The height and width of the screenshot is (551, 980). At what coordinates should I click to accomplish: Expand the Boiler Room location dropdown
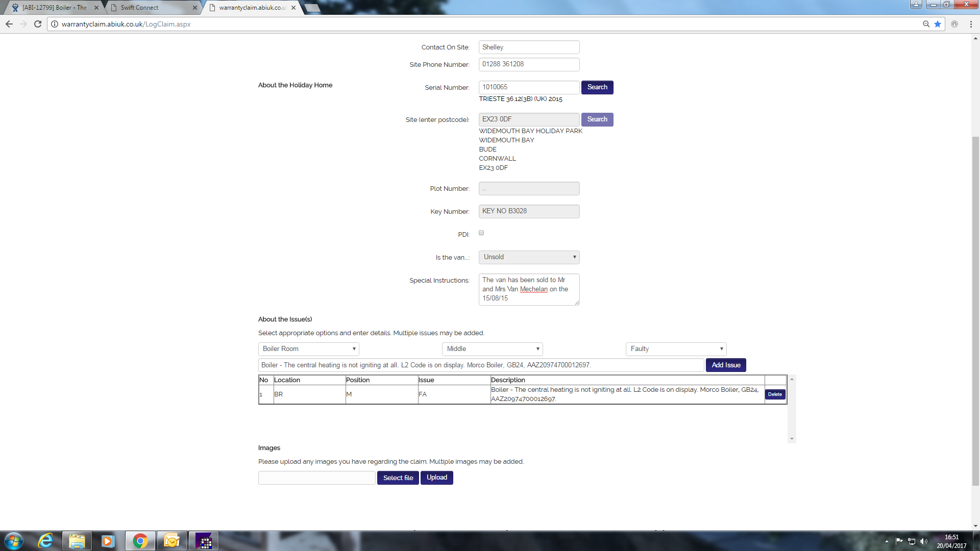pos(308,349)
